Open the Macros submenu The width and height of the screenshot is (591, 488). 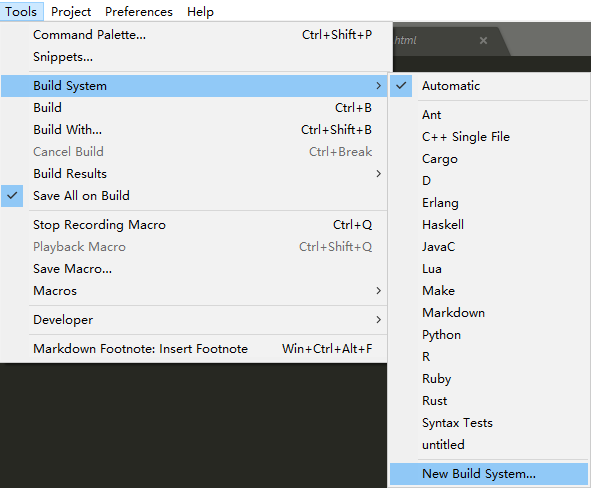click(194, 291)
